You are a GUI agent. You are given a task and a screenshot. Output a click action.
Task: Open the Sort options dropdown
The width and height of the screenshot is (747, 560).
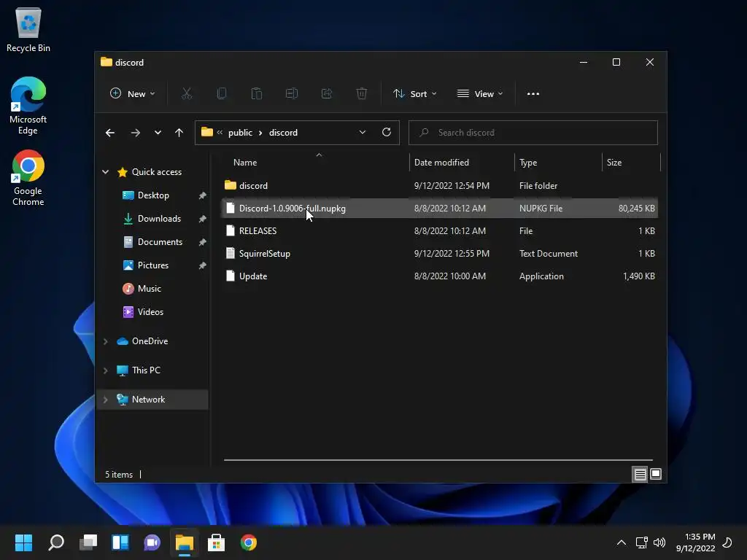[x=414, y=94]
